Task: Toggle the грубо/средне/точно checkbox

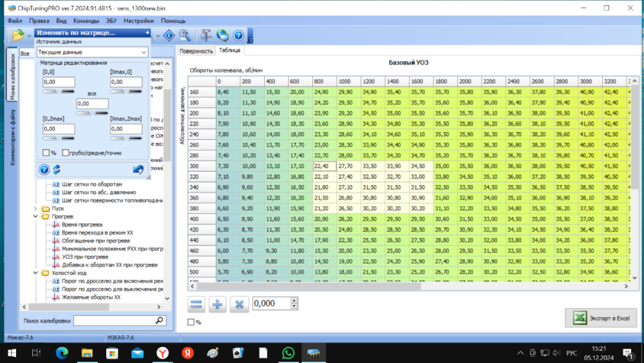Action: pyautogui.click(x=66, y=153)
